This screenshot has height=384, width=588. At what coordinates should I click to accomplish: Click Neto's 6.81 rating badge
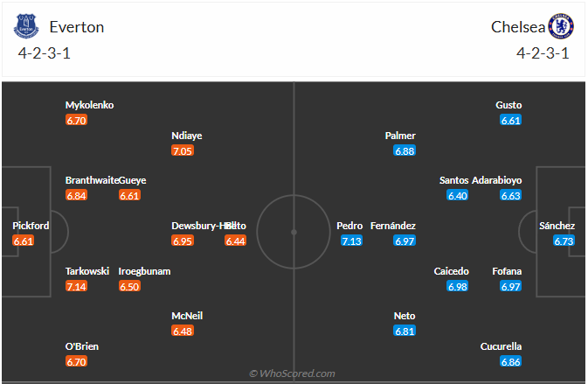[405, 332]
